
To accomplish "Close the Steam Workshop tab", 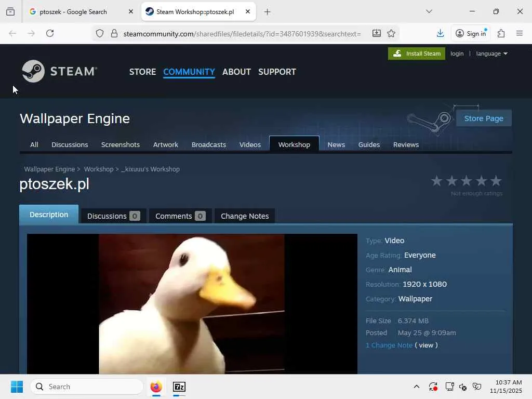I will (x=248, y=11).
